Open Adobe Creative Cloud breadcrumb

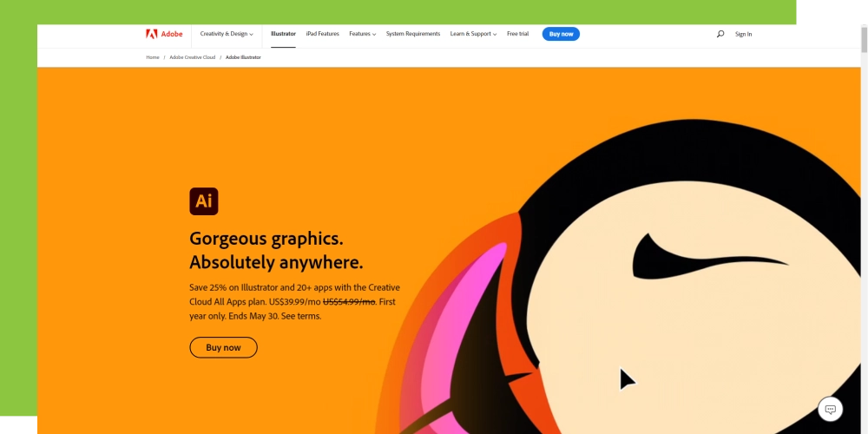click(192, 57)
